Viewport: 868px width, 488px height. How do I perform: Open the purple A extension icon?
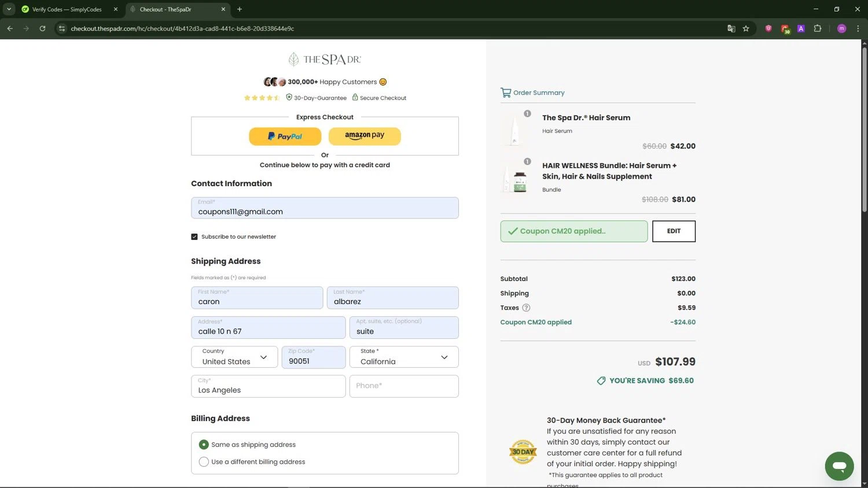[x=801, y=28]
